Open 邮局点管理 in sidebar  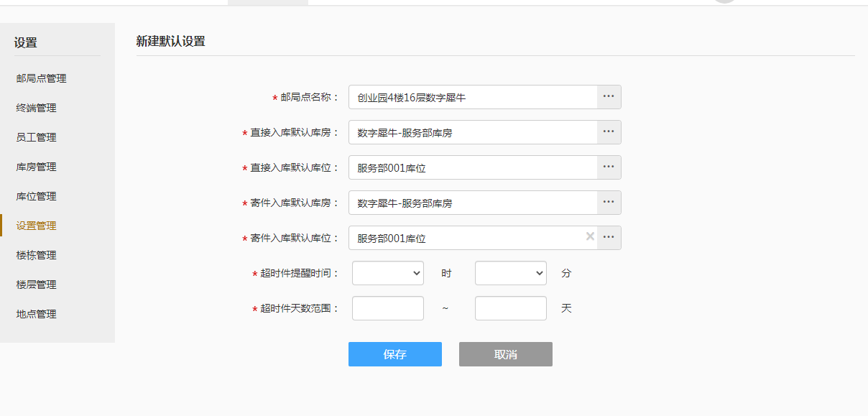(x=42, y=78)
